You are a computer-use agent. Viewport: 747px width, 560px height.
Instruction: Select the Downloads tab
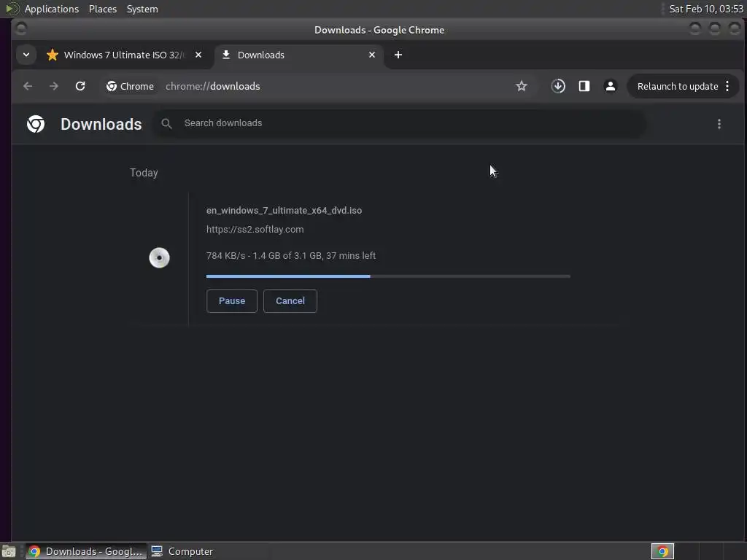(298, 55)
